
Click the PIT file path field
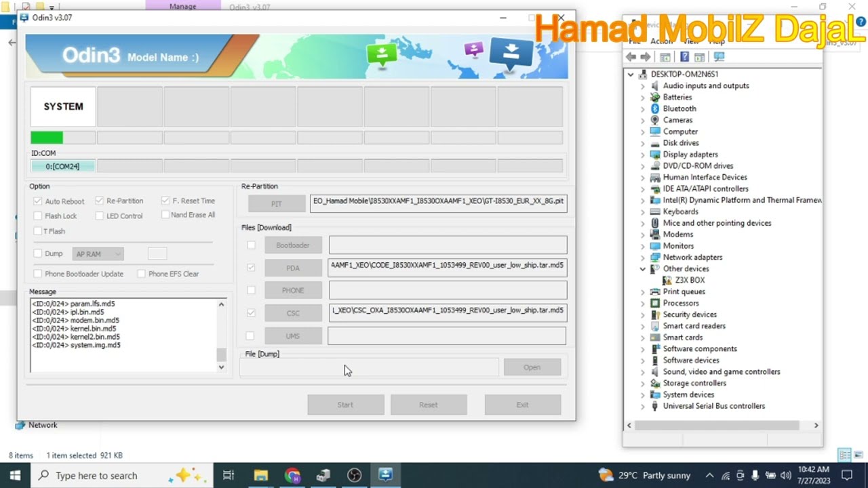pyautogui.click(x=438, y=203)
